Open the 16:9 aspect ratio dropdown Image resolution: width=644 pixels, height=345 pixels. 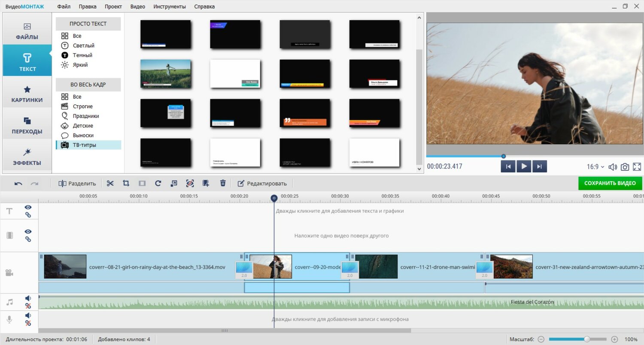tap(595, 167)
